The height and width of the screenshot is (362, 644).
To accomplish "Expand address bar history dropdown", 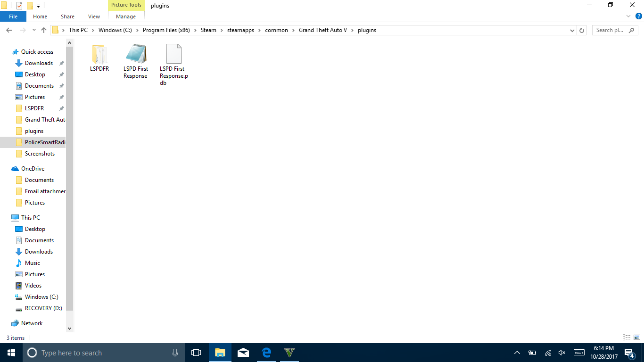I will click(x=572, y=30).
